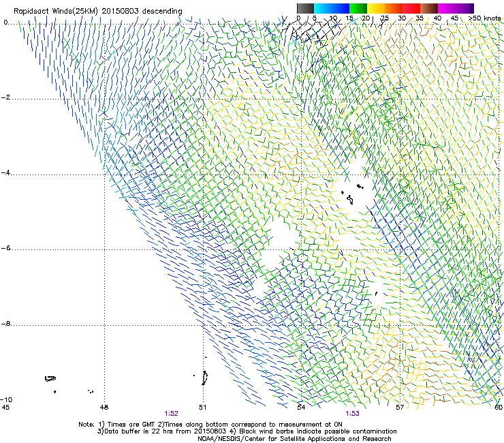This screenshot has width=504, height=443.
Task: Click the NOAA/NESDIS Center credit line
Action: click(294, 439)
